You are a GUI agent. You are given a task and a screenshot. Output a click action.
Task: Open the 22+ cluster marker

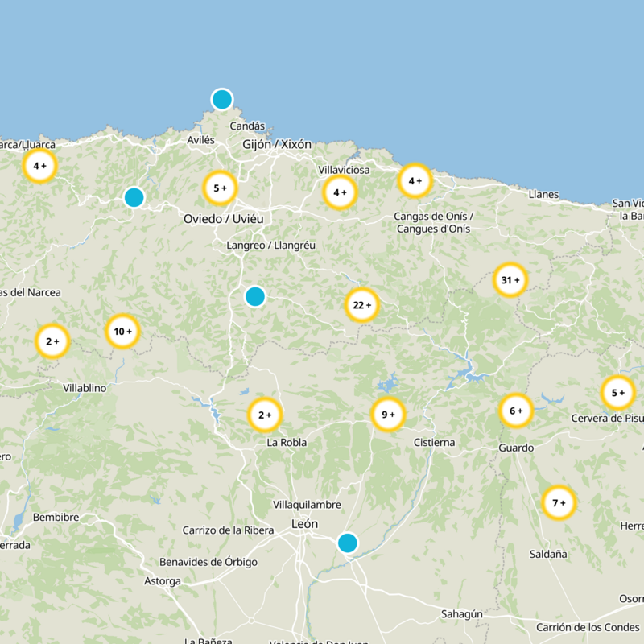[361, 305]
